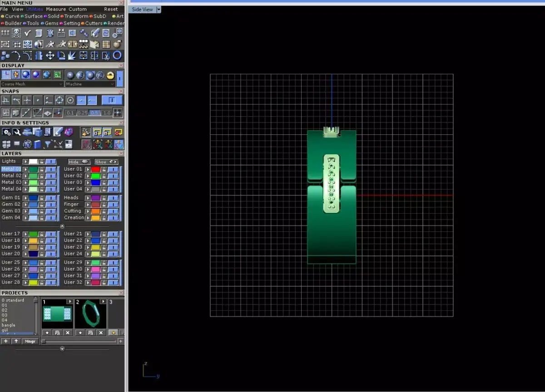Viewport: 545px width, 392px height.
Task: Toggle the center circle snap
Action: pos(70,100)
